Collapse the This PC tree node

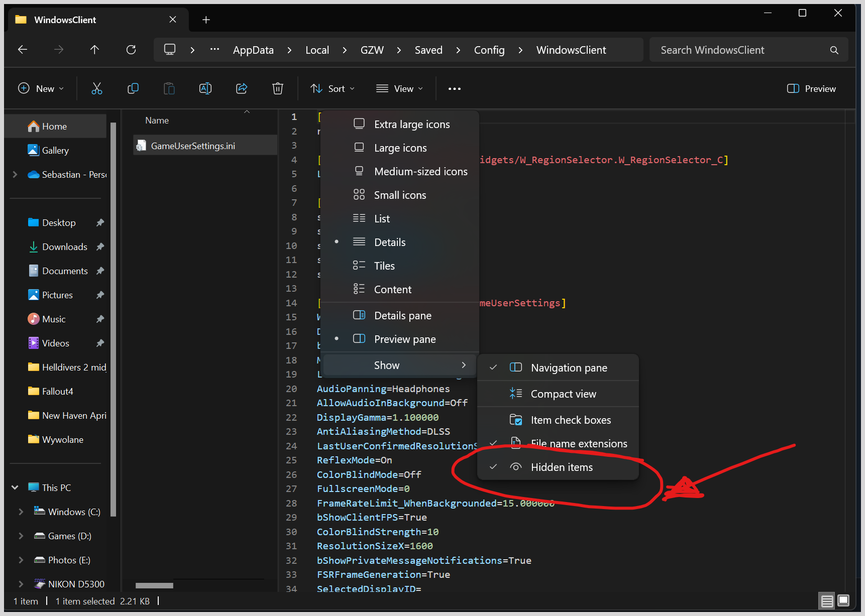[15, 488]
